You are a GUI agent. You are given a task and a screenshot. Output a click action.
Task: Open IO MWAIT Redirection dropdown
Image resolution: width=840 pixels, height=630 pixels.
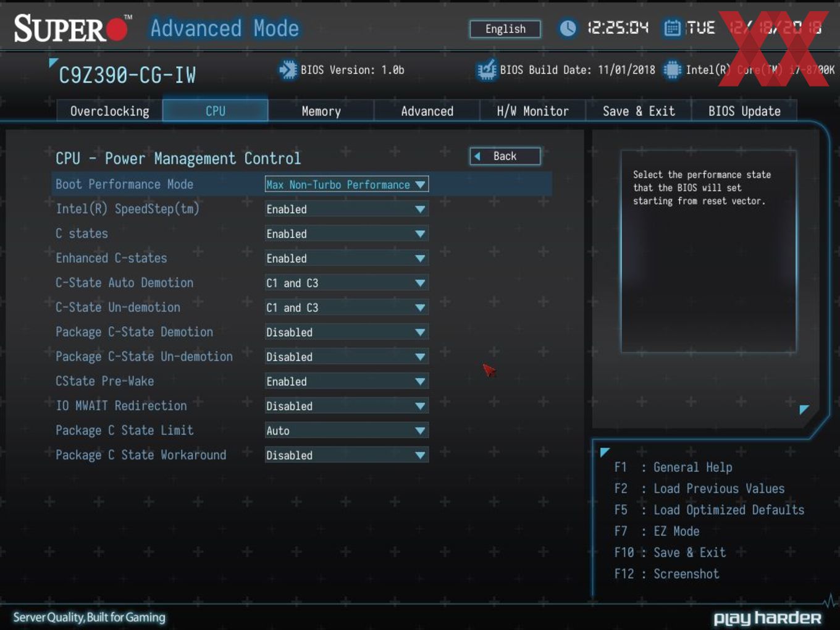tap(346, 406)
